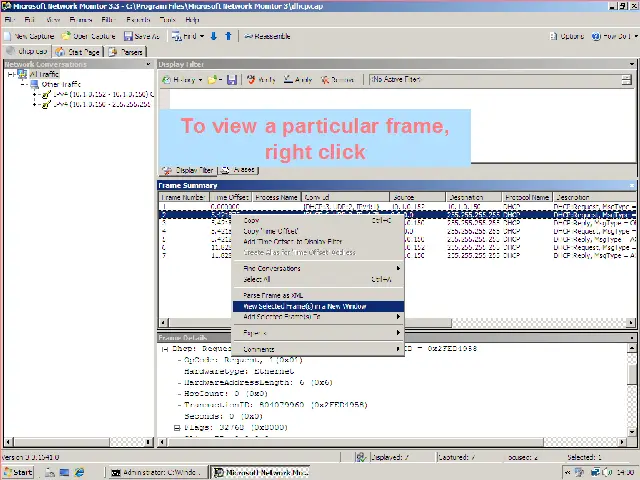Choose Copy in the context menu
Screen dimensions: 640x480
tap(318, 220)
